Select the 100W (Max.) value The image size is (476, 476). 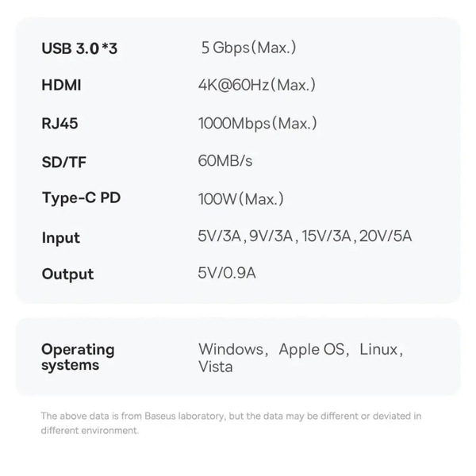(241, 199)
